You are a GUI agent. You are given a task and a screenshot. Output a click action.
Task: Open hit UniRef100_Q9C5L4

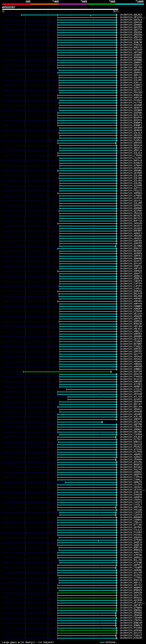tap(131, 20)
